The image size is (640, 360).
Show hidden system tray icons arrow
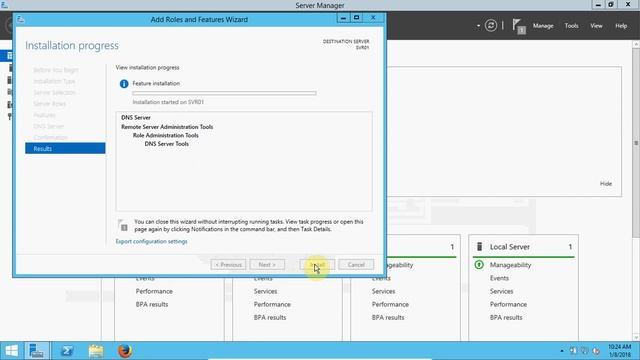click(562, 351)
